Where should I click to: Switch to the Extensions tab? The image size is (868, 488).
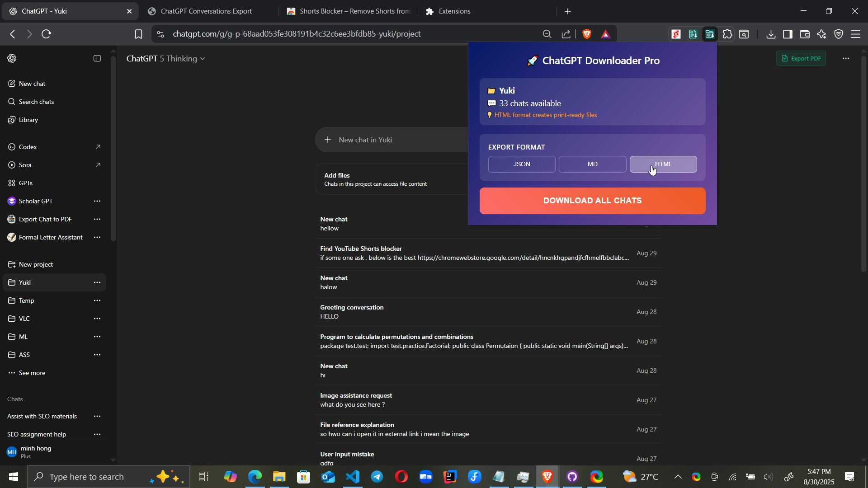click(x=453, y=11)
